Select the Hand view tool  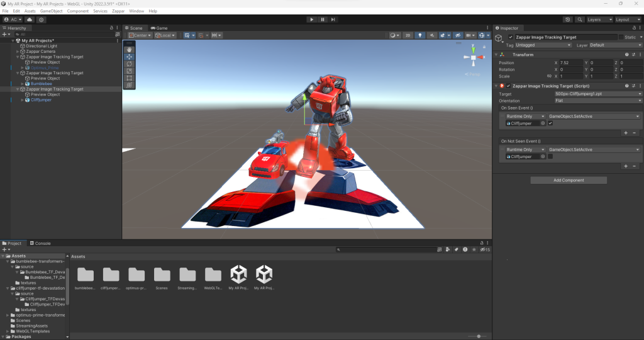[x=129, y=49]
